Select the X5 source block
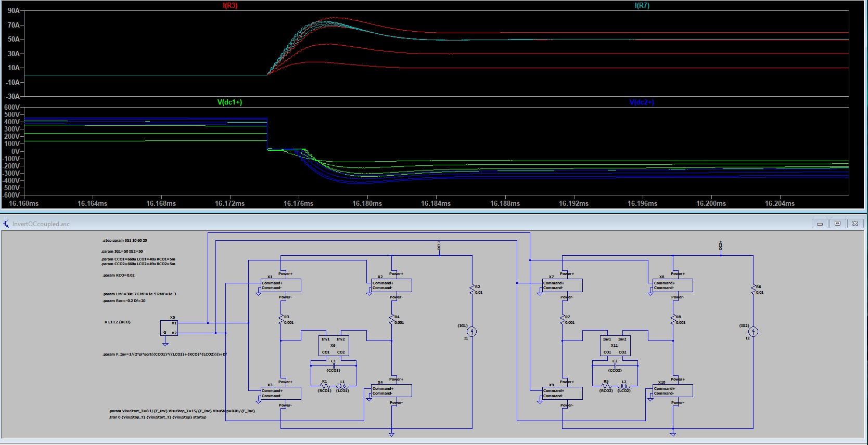Image resolution: width=868 pixels, height=445 pixels. coord(169,328)
